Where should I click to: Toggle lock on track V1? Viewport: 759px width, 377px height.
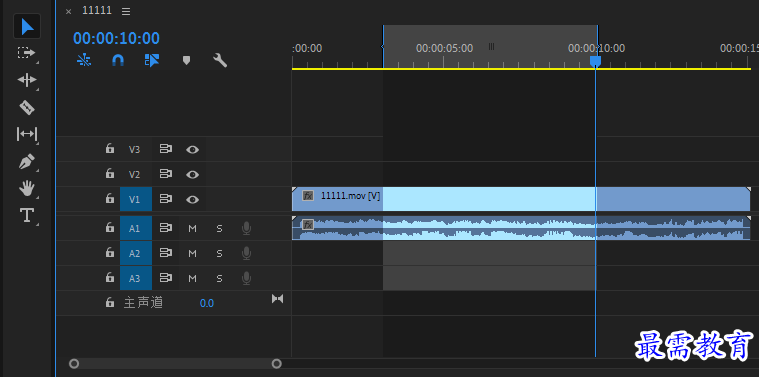click(110, 198)
